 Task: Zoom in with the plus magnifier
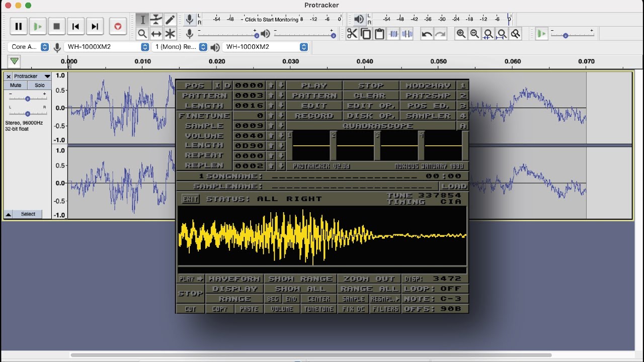pyautogui.click(x=461, y=34)
